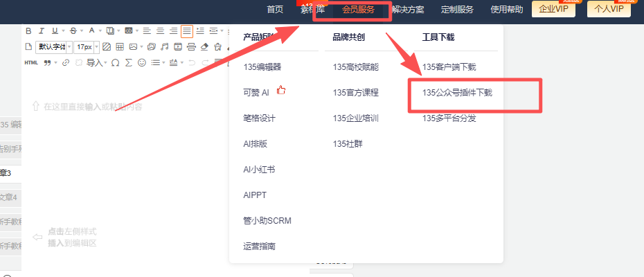644x277 pixels.
Task: Click the first-line indent icon
Action: (200, 31)
